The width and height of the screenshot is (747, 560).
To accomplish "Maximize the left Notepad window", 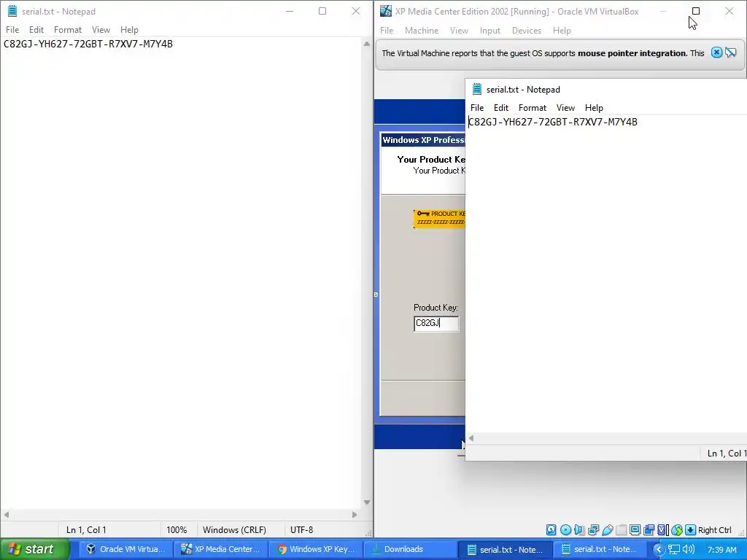I will [x=322, y=11].
